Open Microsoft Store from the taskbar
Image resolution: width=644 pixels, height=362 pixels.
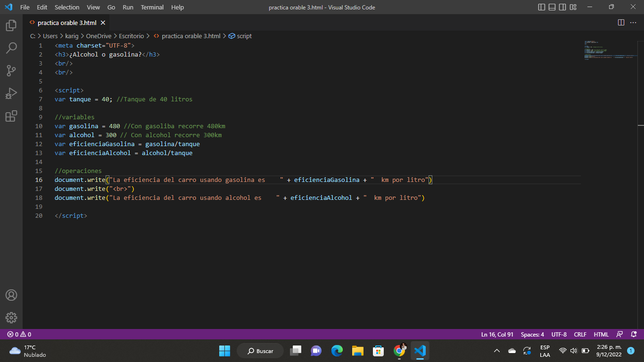(x=378, y=351)
